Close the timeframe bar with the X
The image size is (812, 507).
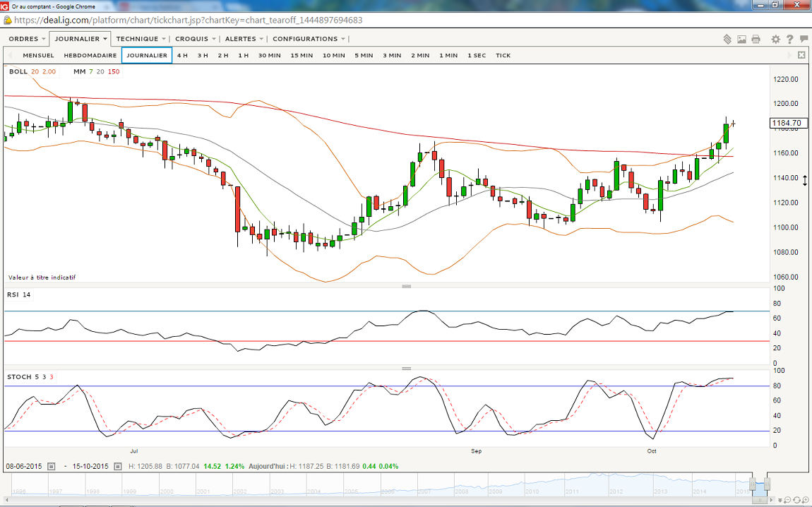(x=801, y=55)
